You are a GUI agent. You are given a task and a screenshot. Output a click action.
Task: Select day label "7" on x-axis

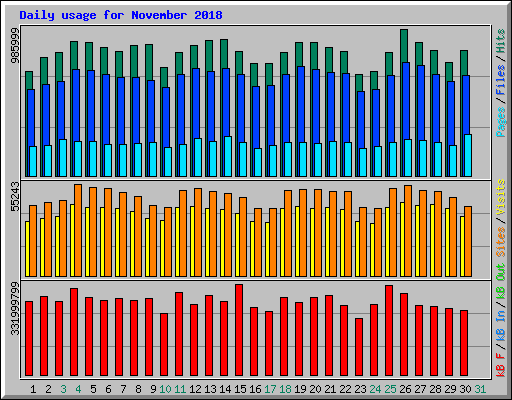click(123, 389)
